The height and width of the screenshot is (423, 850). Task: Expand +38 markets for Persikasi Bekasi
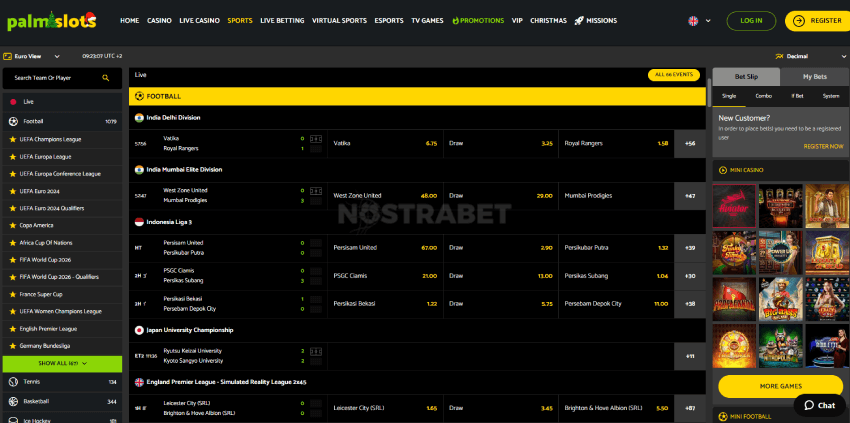(x=690, y=304)
